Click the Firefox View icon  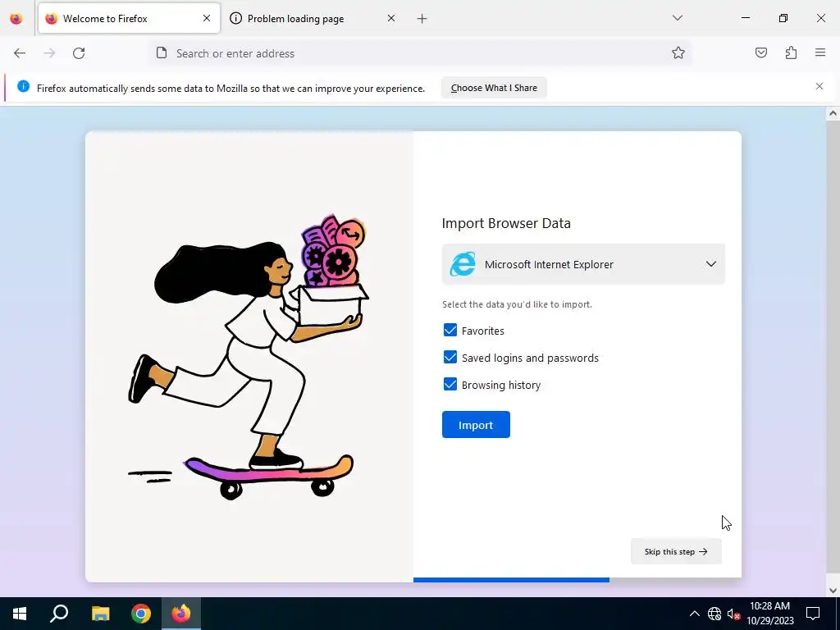click(x=16, y=19)
